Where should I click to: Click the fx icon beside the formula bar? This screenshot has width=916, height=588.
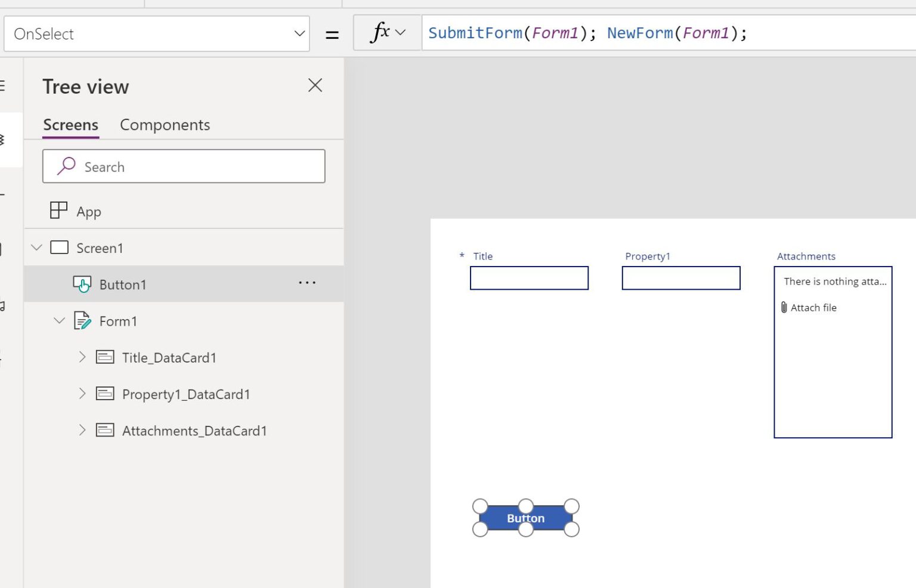382,33
